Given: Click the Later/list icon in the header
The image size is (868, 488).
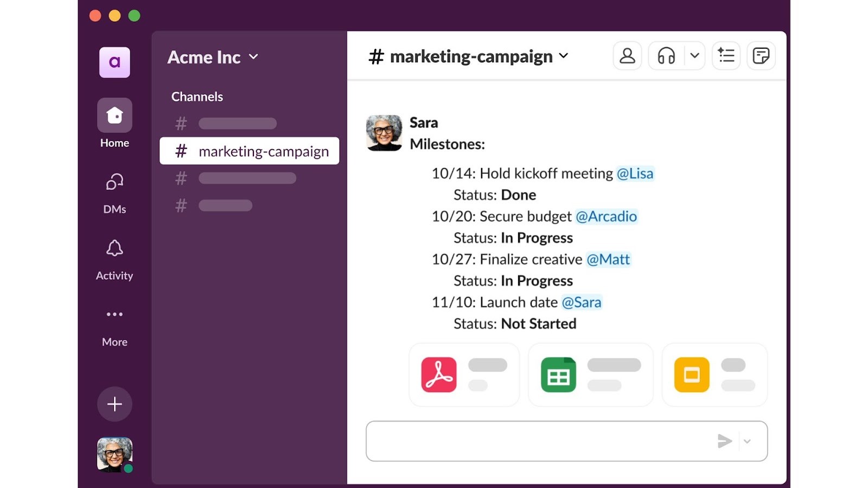Looking at the screenshot, I should [726, 55].
